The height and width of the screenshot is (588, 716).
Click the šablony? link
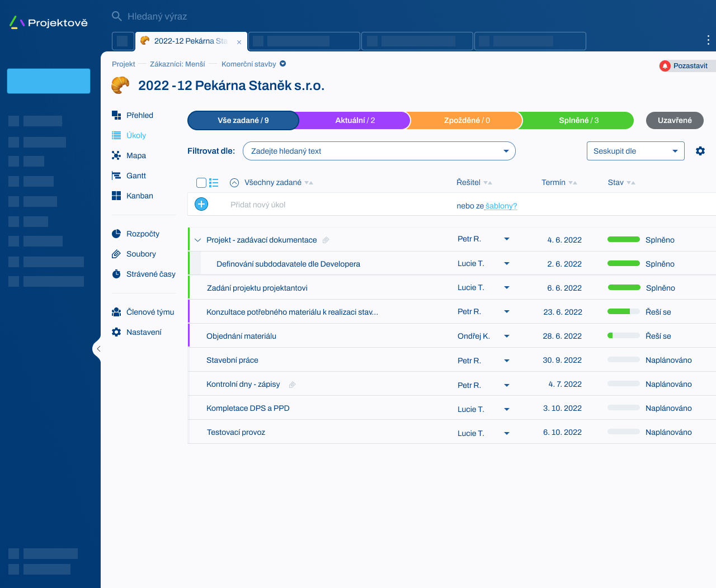coord(501,206)
